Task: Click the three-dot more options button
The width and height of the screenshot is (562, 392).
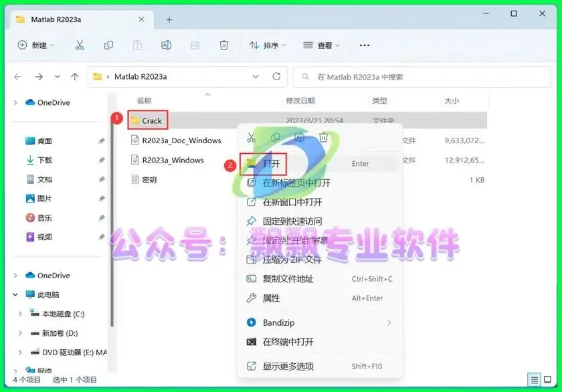Action: [x=365, y=45]
